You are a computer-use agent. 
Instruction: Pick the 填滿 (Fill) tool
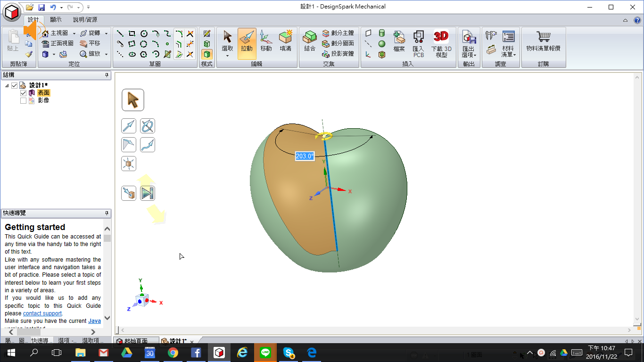point(286,41)
